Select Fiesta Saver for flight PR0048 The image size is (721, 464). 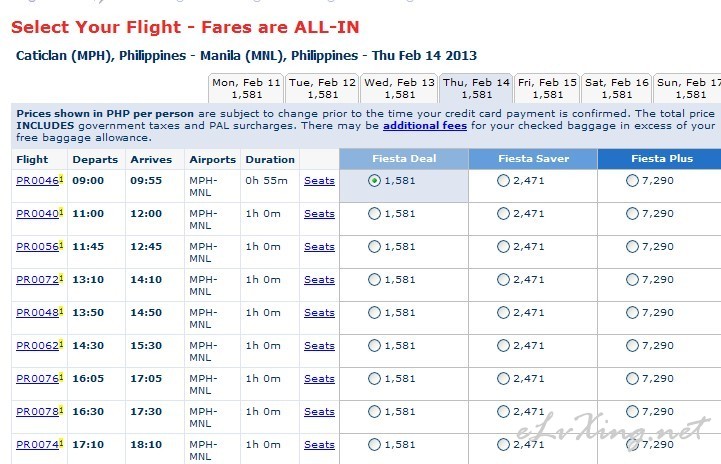coord(504,313)
